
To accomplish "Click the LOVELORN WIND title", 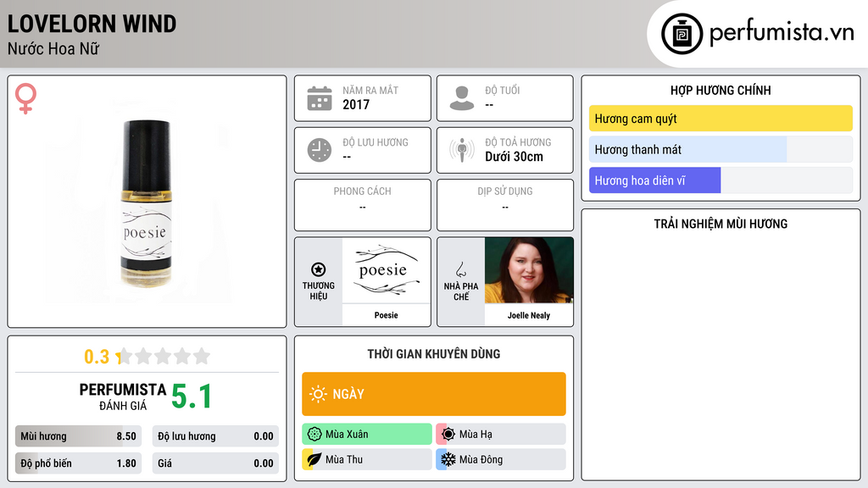I will click(92, 24).
